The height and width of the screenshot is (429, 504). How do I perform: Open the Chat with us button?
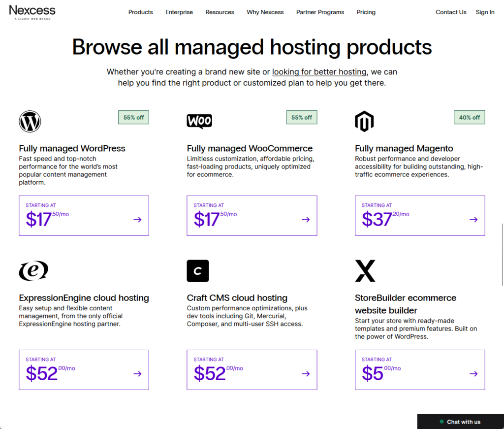[x=461, y=422]
